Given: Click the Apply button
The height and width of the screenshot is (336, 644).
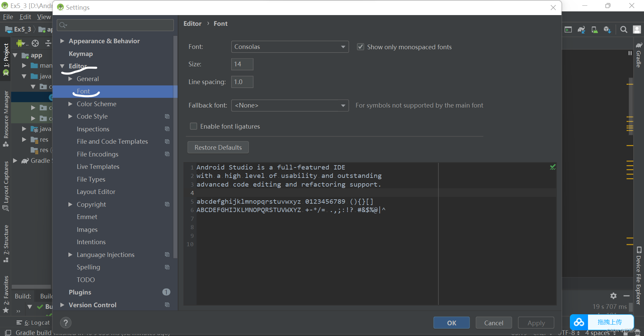Looking at the screenshot, I should [x=536, y=323].
